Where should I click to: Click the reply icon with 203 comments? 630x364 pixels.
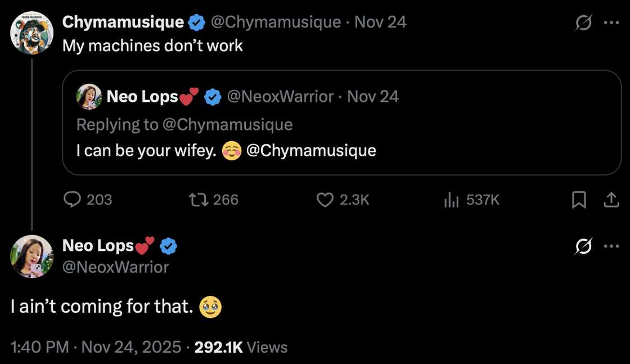(x=72, y=200)
